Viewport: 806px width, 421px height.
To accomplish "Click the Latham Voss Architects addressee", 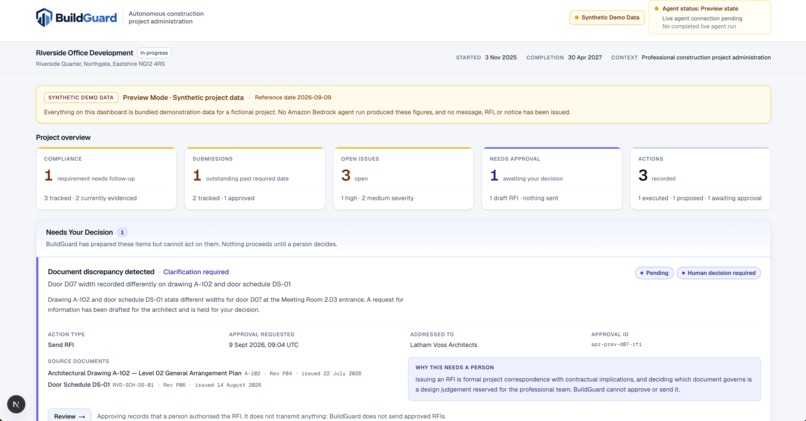I will pos(444,345).
